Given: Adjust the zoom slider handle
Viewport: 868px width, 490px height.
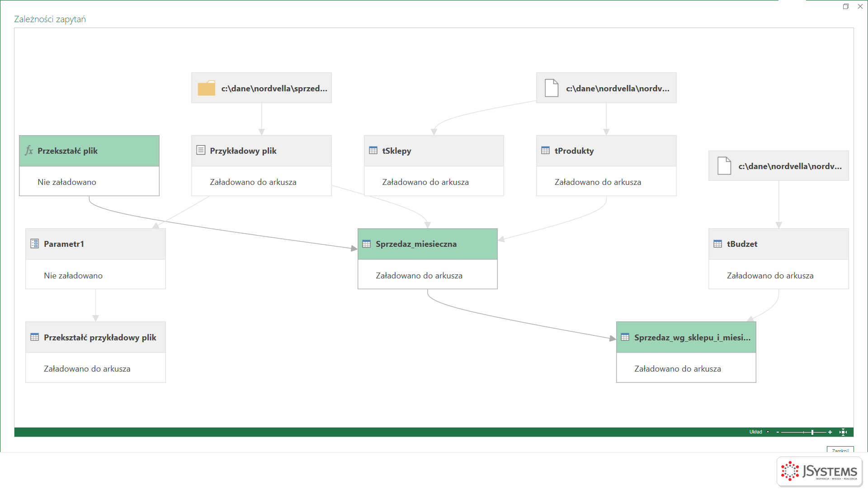Looking at the screenshot, I should (x=812, y=432).
